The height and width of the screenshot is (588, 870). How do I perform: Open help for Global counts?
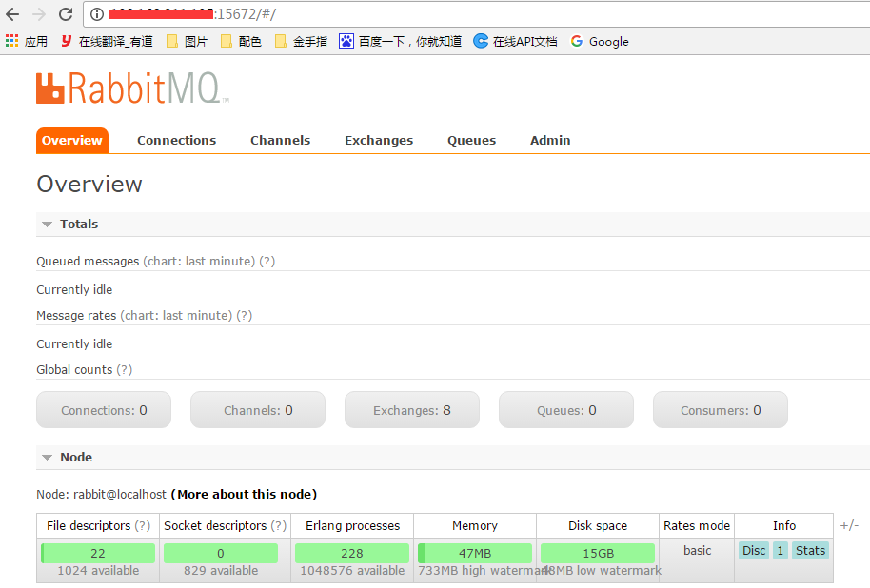(125, 370)
